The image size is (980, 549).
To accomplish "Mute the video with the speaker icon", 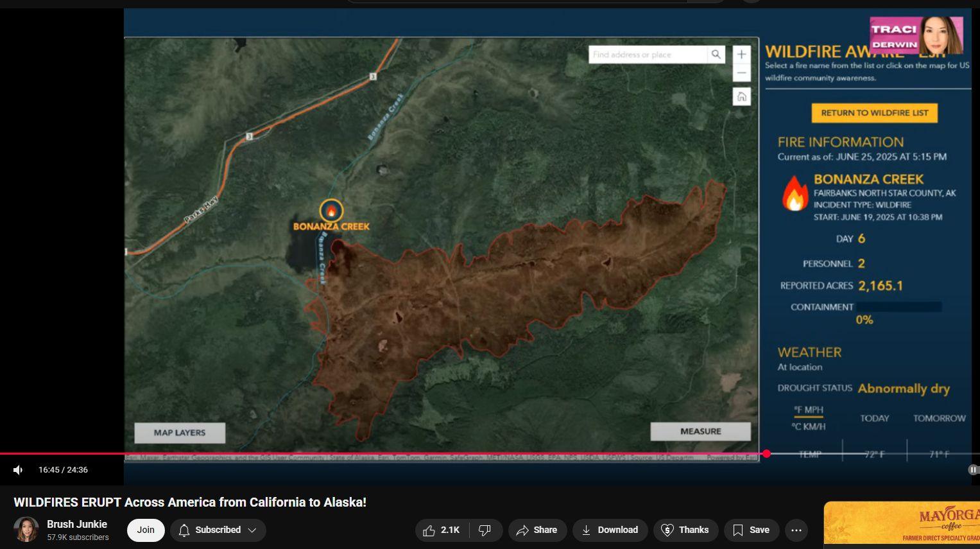I will coord(18,470).
